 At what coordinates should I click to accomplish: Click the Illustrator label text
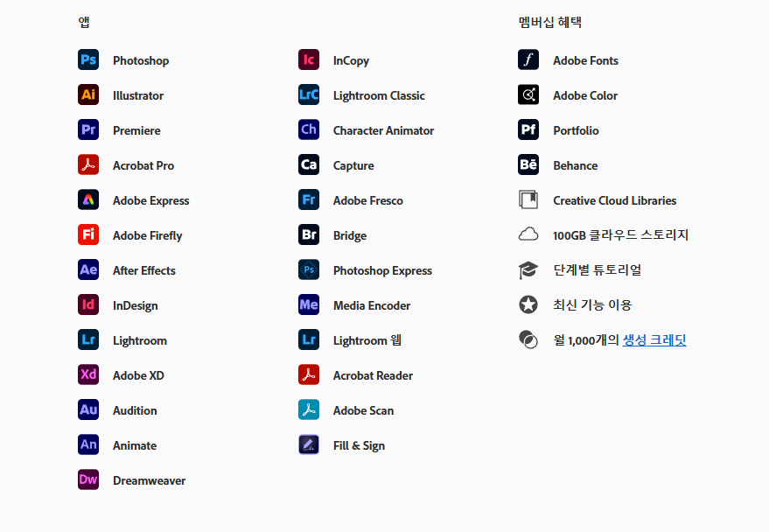click(x=138, y=95)
